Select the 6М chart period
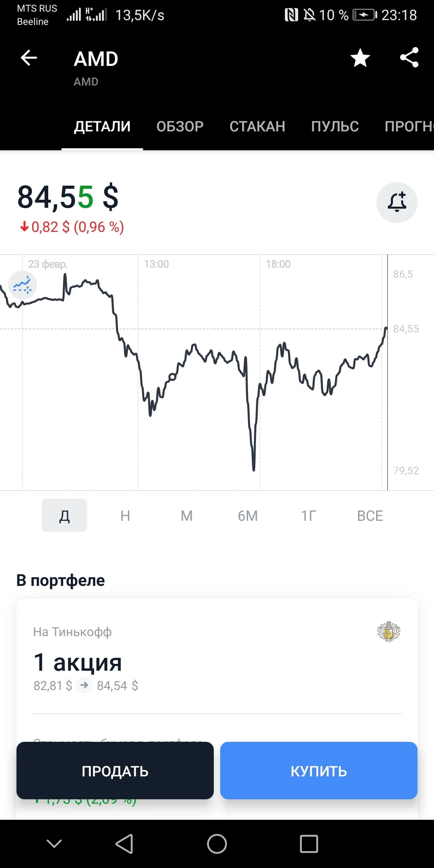The width and height of the screenshot is (434, 868). pyautogui.click(x=248, y=516)
